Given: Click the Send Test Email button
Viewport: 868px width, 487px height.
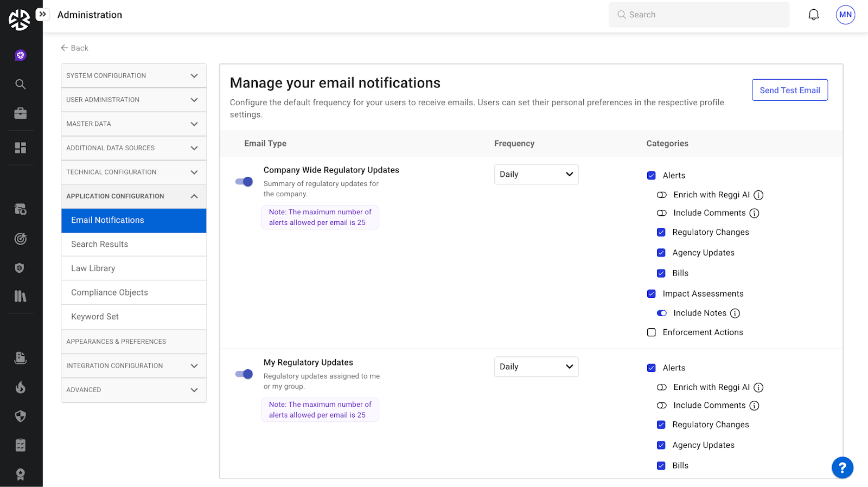Looking at the screenshot, I should 789,90.
